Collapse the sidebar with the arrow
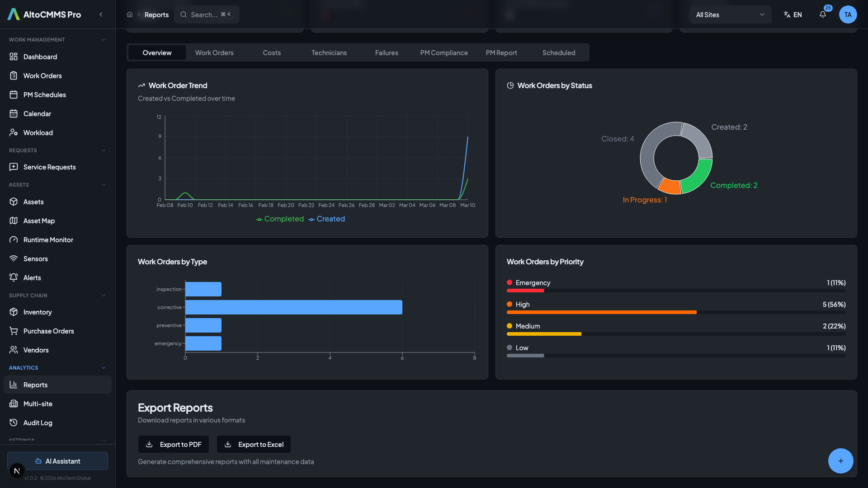868x488 pixels. click(x=101, y=14)
